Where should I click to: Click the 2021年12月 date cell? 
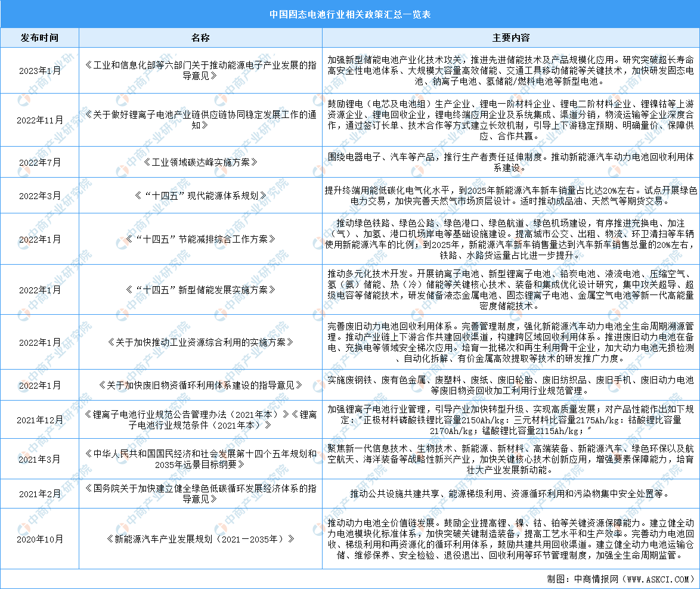(x=40, y=420)
